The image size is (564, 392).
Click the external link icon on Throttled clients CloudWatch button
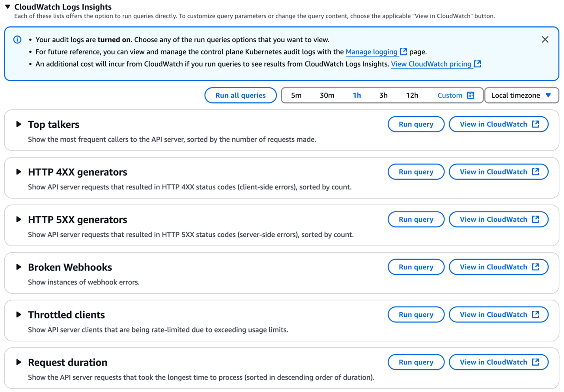[536, 314]
